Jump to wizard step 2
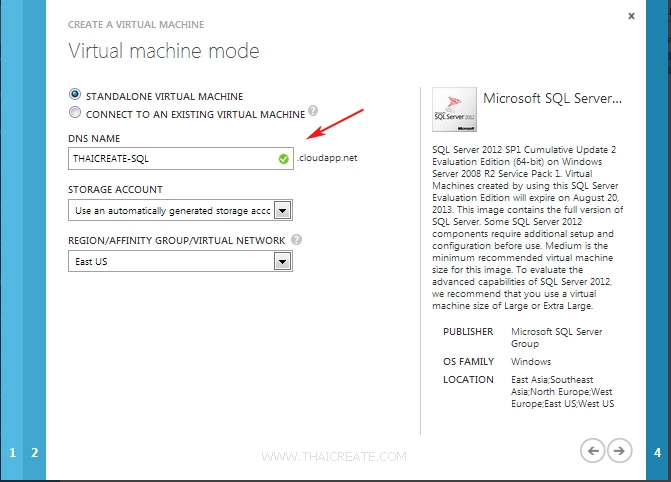The height and width of the screenshot is (482, 671). click(35, 452)
